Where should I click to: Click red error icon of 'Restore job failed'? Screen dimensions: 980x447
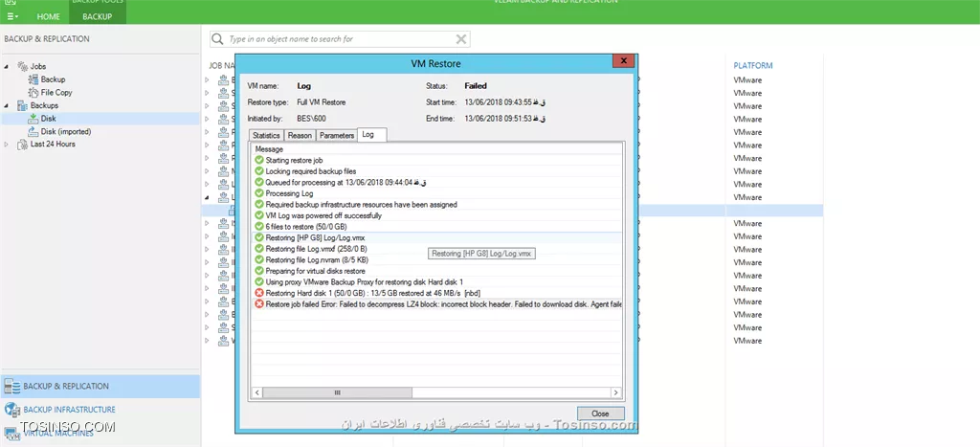tap(259, 303)
